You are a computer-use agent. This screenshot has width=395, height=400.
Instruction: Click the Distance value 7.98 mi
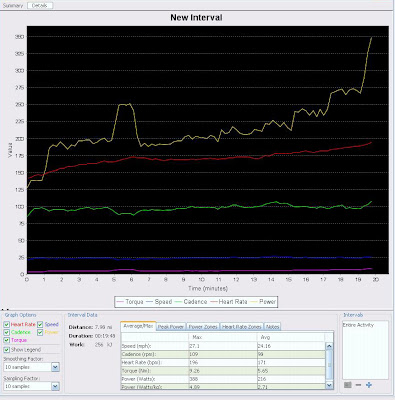[x=104, y=327]
